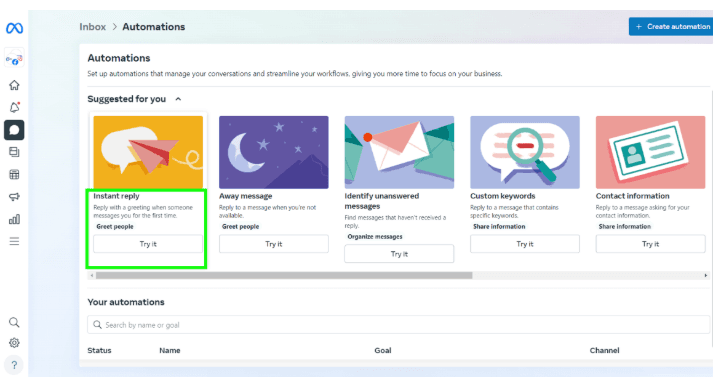Click Try it under Instant reply

(148, 244)
